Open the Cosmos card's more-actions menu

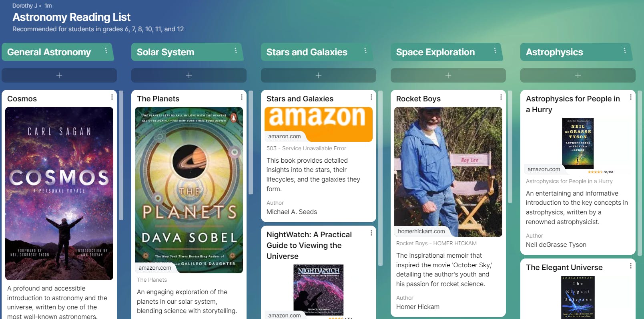tap(112, 97)
